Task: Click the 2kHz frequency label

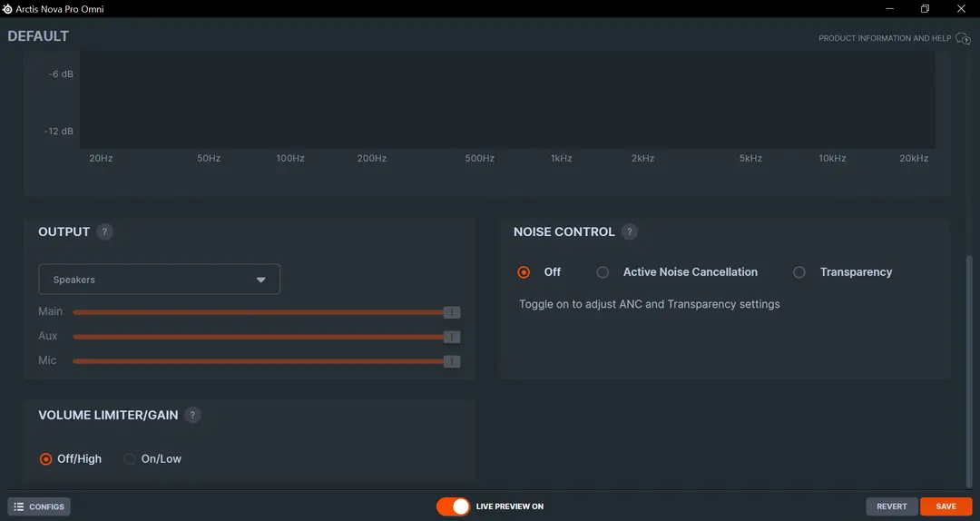Action: (642, 158)
